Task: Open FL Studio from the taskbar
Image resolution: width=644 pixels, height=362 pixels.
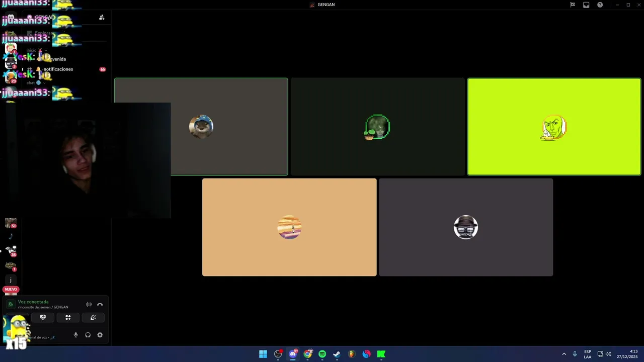Action: point(352,354)
